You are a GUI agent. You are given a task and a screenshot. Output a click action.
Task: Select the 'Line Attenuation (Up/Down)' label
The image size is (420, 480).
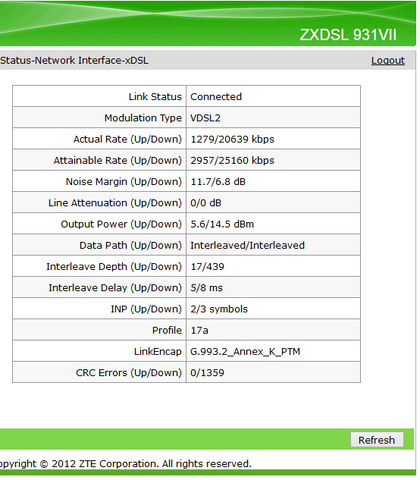point(115,203)
